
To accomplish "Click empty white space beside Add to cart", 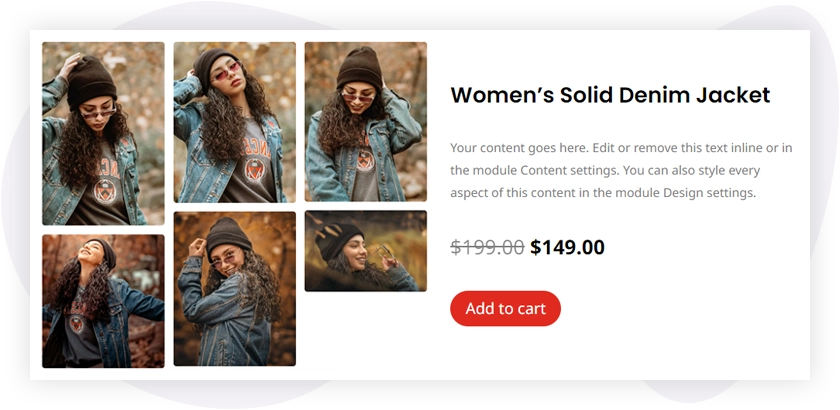I will point(680,310).
